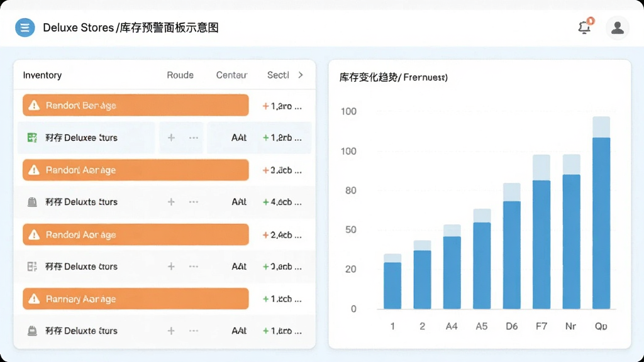The height and width of the screenshot is (362, 644).
Task: Expand more tabs with the chevron arrow
Action: pos(301,75)
